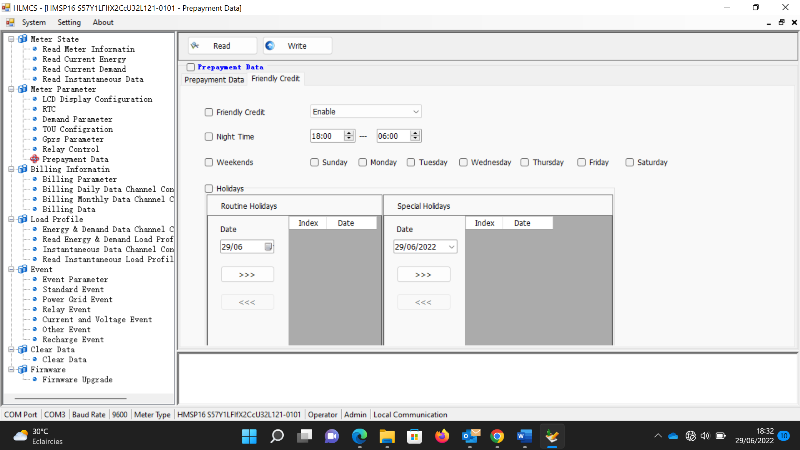
Task: Open Microsoft Edge in the taskbar
Action: (x=360, y=436)
